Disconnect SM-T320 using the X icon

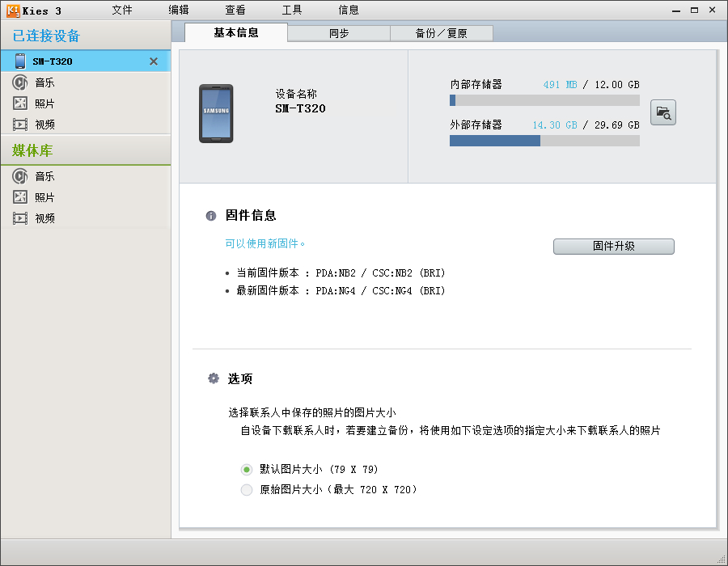pyautogui.click(x=154, y=61)
